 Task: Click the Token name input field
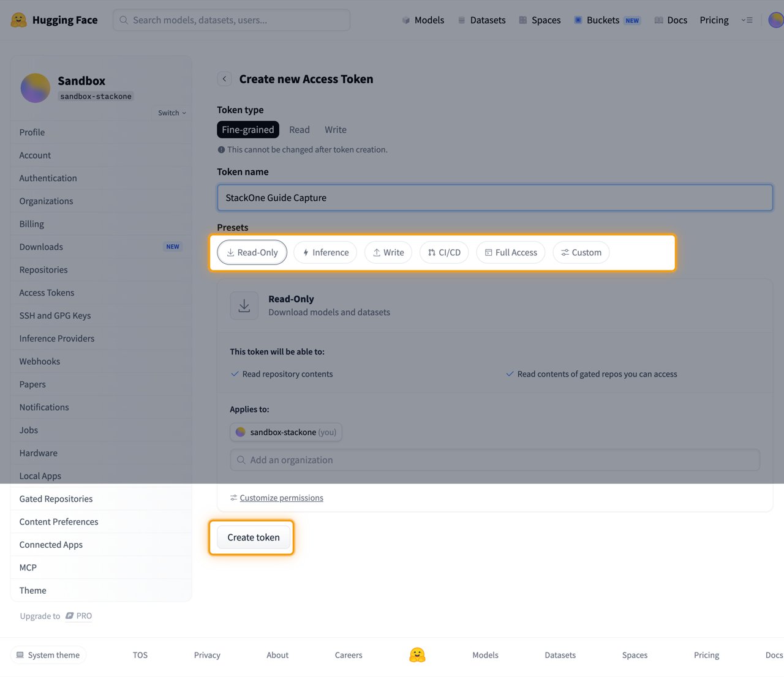[495, 198]
